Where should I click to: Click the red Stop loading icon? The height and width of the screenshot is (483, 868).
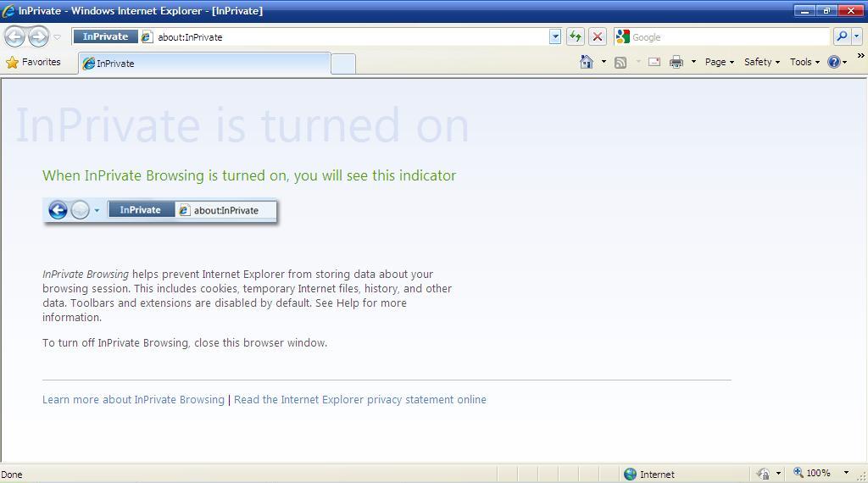[598, 37]
